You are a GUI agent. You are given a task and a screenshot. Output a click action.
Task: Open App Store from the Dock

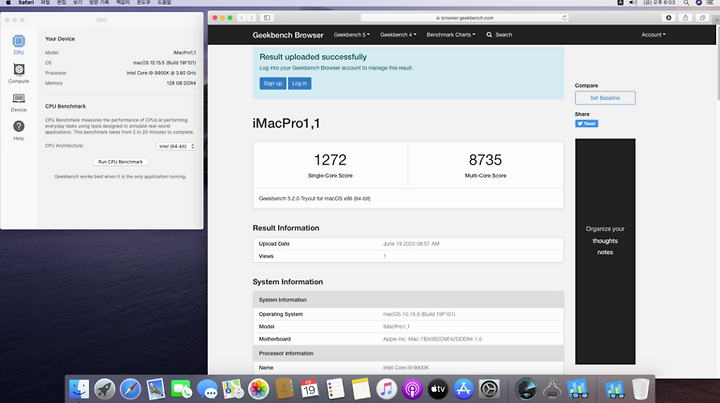click(x=463, y=389)
